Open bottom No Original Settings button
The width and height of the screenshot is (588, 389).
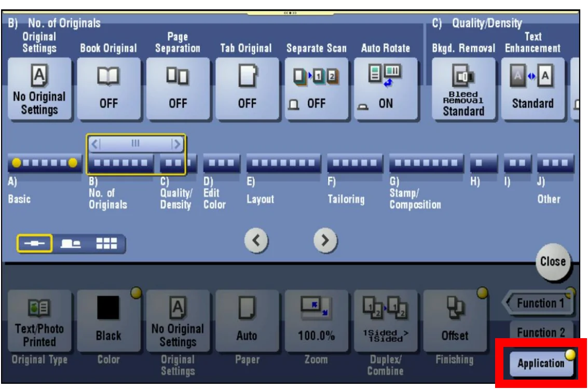pyautogui.click(x=178, y=321)
